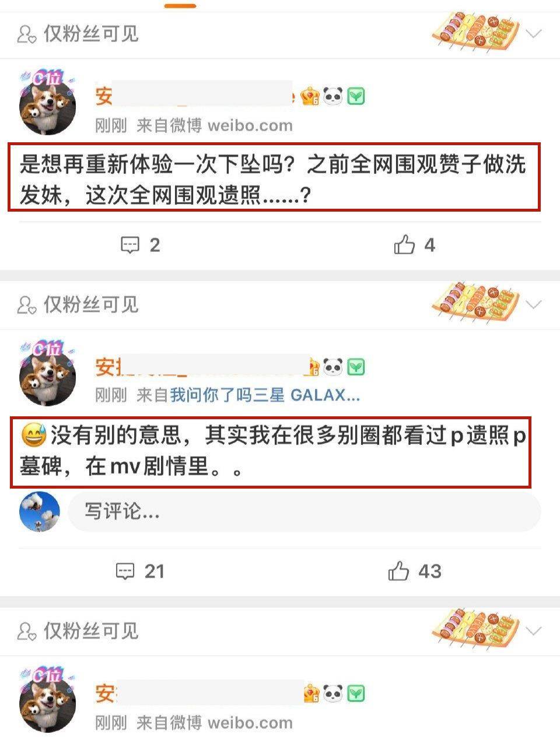Tap the 仅粉丝可见 label on the first post
The width and height of the screenshot is (560, 744).
point(78,34)
